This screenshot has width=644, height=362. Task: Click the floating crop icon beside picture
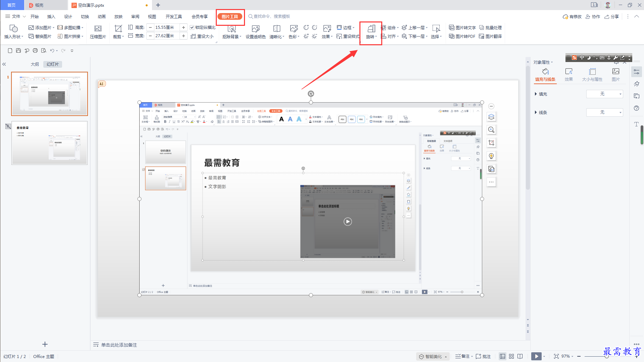coord(491,143)
